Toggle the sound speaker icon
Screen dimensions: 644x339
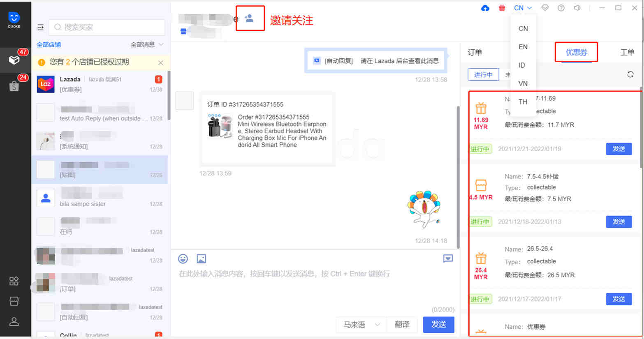(x=577, y=8)
